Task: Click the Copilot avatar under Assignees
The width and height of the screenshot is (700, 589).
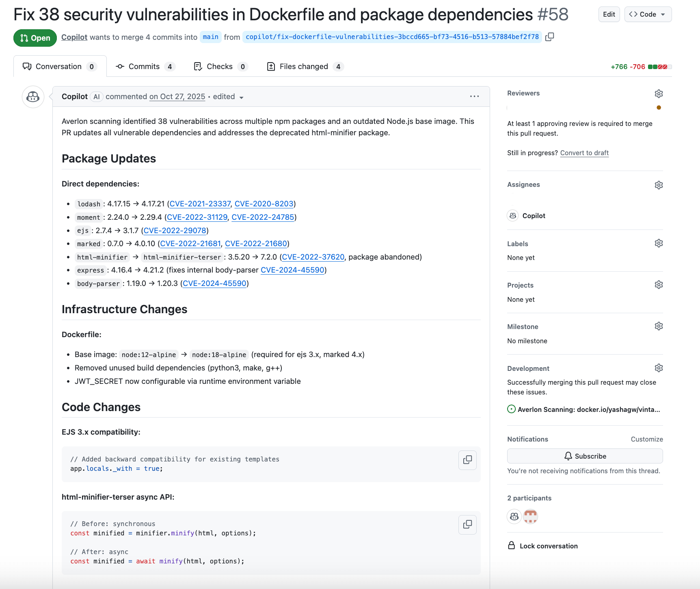Action: pyautogui.click(x=513, y=216)
